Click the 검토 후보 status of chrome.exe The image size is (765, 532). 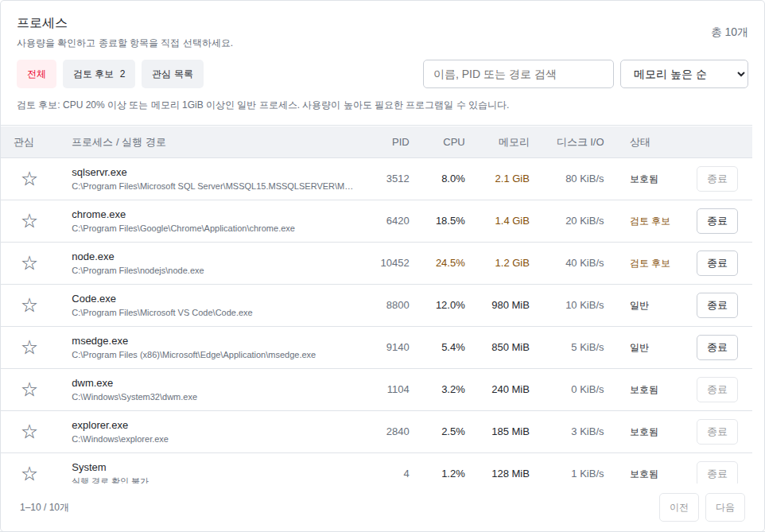(x=650, y=221)
